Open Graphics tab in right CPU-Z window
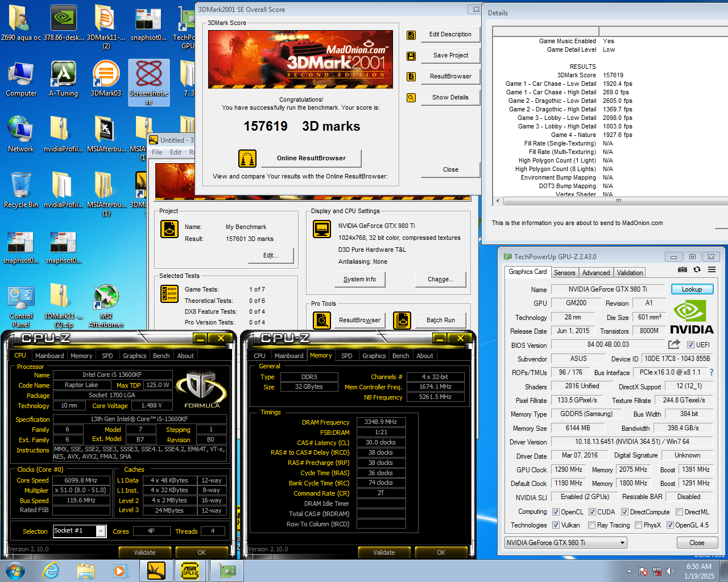The height and width of the screenshot is (582, 728). click(x=374, y=356)
